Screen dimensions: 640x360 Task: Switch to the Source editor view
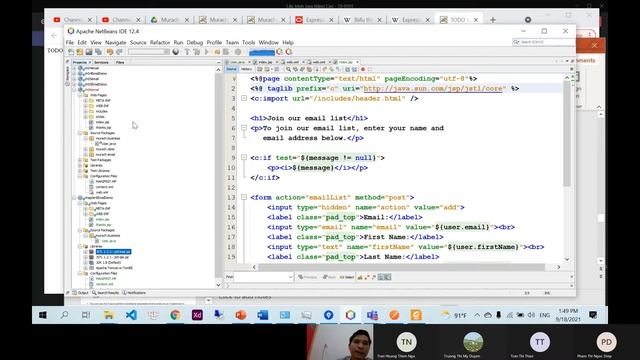click(231, 69)
